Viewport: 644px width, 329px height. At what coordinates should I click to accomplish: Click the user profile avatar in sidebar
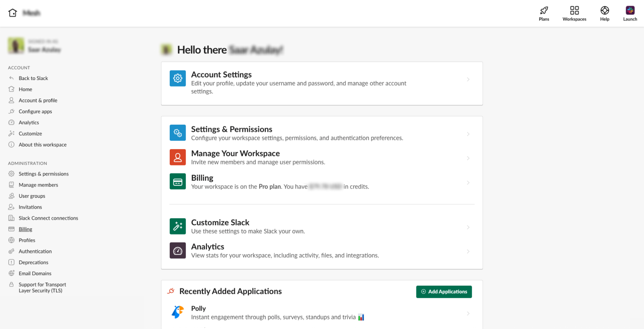[16, 46]
